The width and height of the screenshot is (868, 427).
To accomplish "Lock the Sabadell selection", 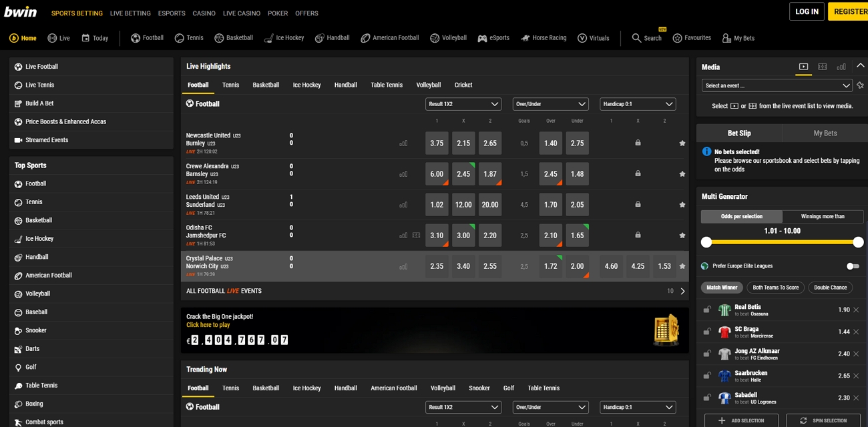I will coord(707,398).
